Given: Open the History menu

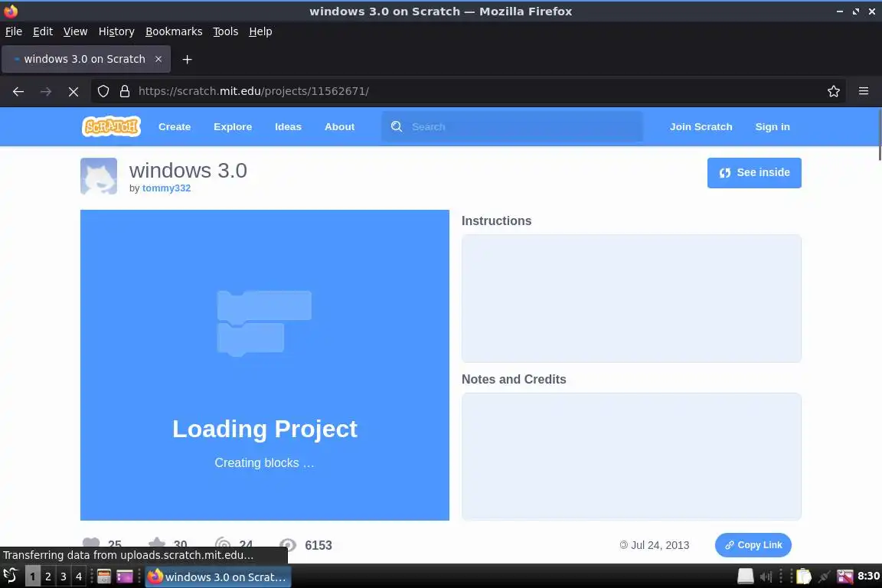Looking at the screenshot, I should pyautogui.click(x=116, y=31).
